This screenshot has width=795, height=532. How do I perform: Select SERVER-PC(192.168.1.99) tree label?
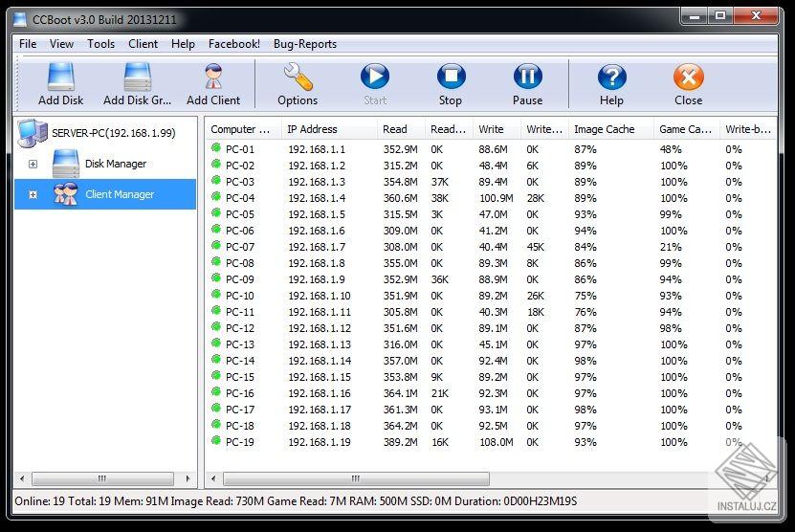pos(114,133)
